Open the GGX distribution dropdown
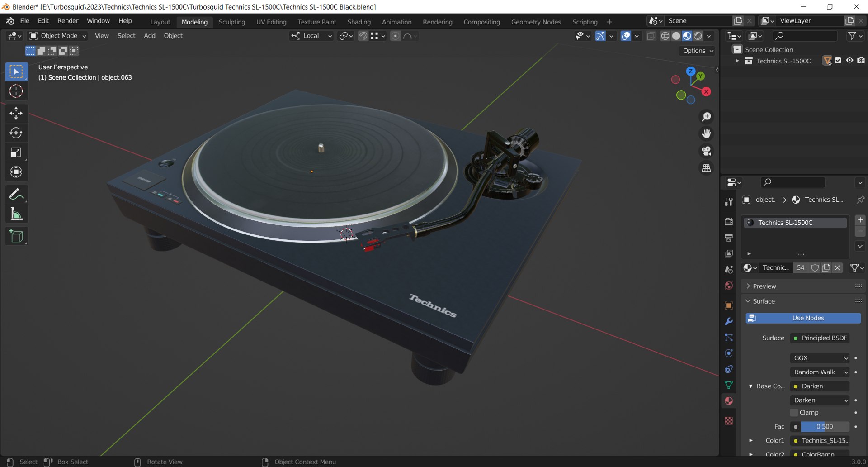 point(820,358)
